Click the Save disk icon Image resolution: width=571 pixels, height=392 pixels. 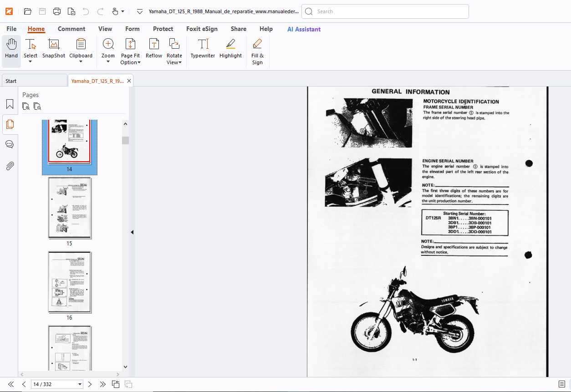tap(42, 11)
